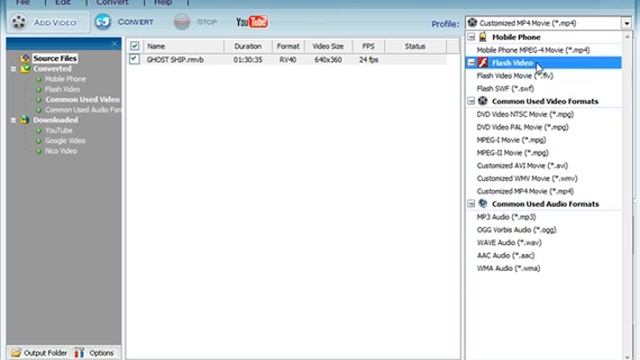The width and height of the screenshot is (640, 360).
Task: Open the Help menu
Action: point(163,2)
